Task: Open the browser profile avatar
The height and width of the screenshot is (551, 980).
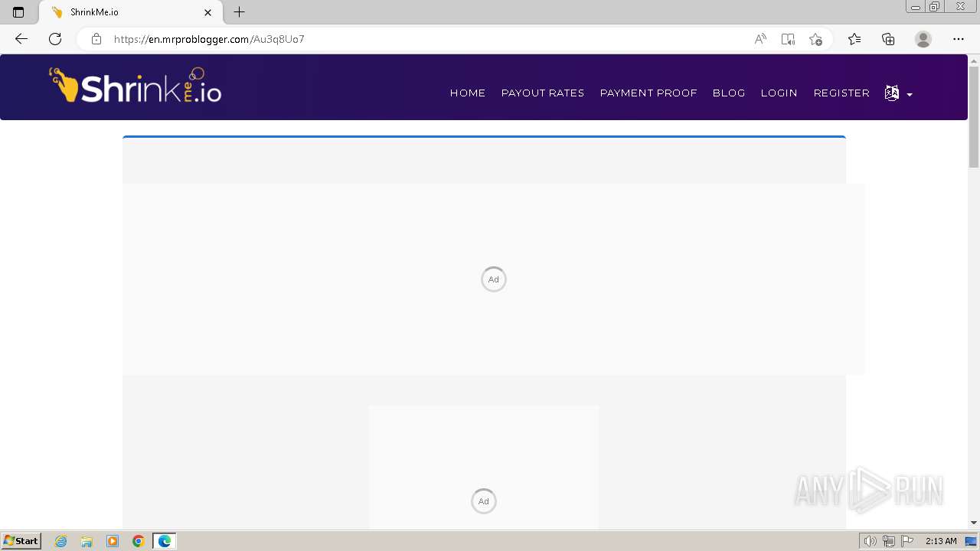Action: pyautogui.click(x=923, y=39)
